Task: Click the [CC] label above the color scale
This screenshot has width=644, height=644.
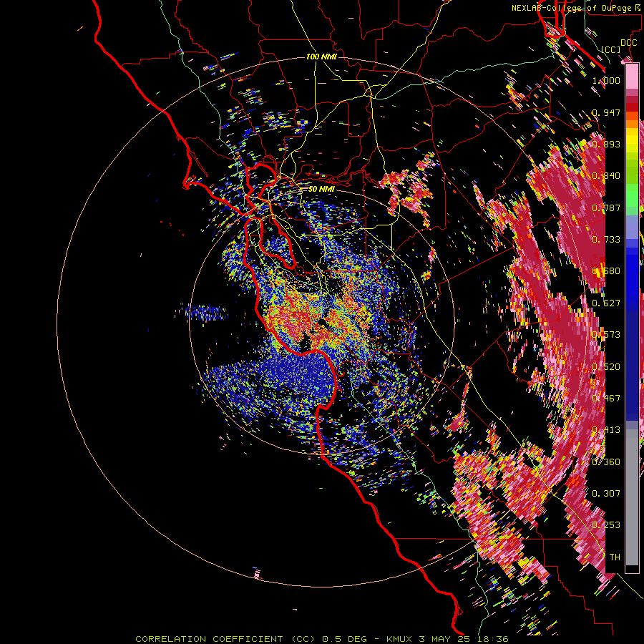Action: point(611,49)
